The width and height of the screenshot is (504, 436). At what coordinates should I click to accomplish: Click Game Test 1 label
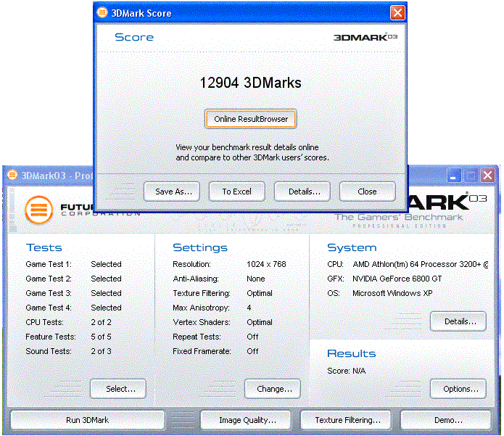(49, 264)
